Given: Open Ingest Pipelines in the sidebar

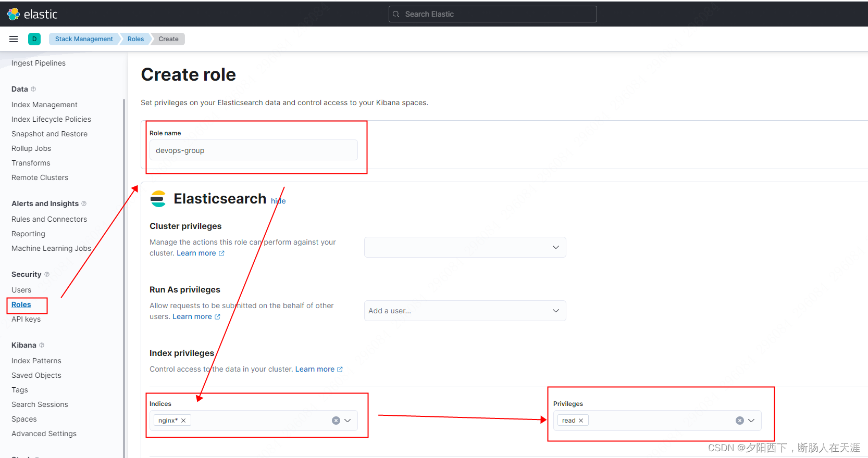Looking at the screenshot, I should pos(39,63).
